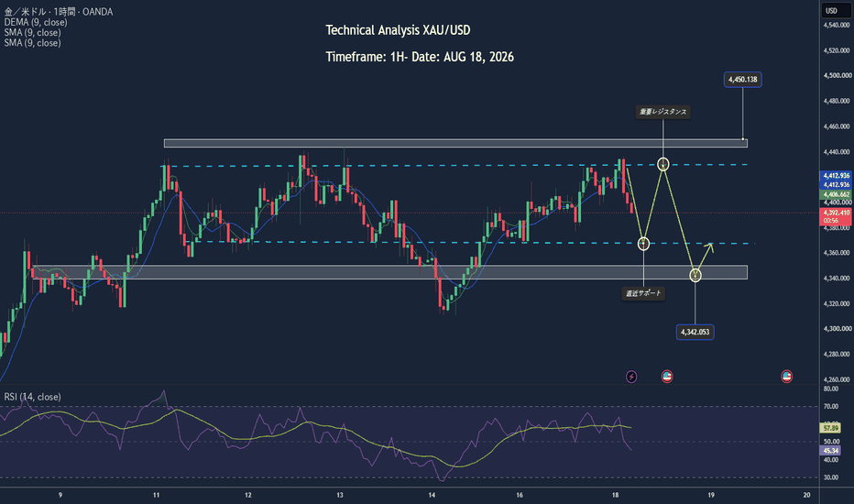Click the 30.00 RSI scale value

tap(830, 477)
